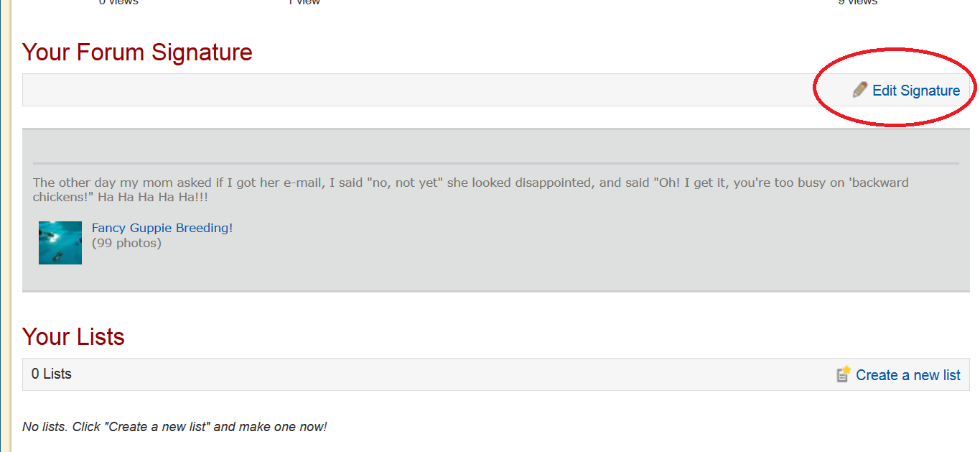Click the italic No lists hint message
The image size is (980, 452).
[x=174, y=427]
